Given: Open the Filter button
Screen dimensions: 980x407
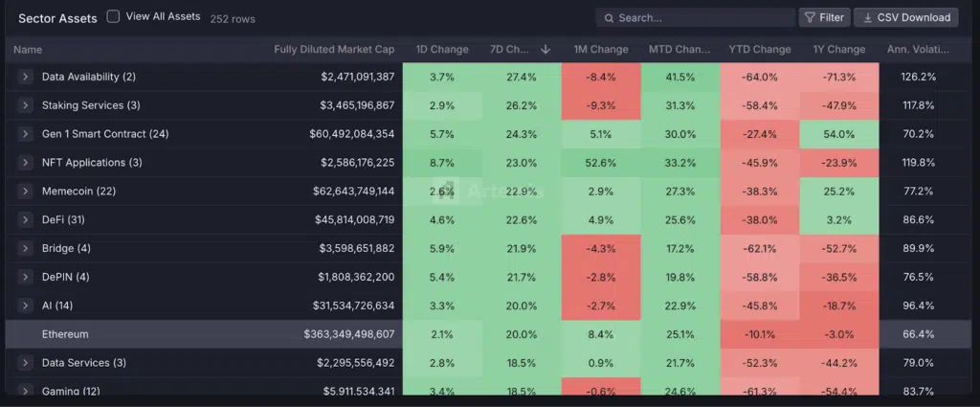Looking at the screenshot, I should (x=824, y=17).
